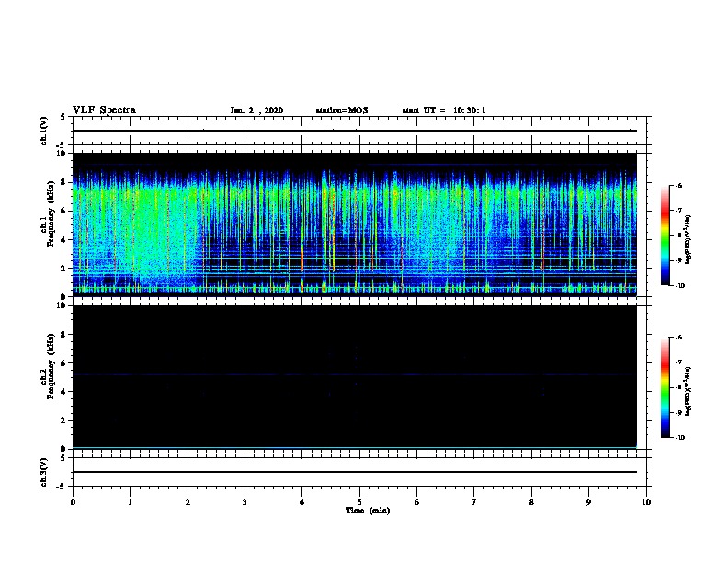Image resolution: width=728 pixels, height=563 pixels.
Task: Click time axis tick label '9'
Action: [588, 502]
